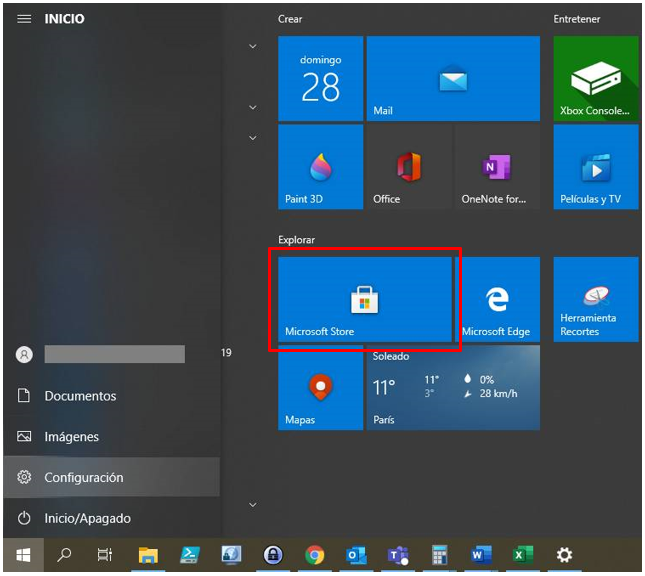Launch the Mail tile
645x576 pixels.
click(x=453, y=79)
